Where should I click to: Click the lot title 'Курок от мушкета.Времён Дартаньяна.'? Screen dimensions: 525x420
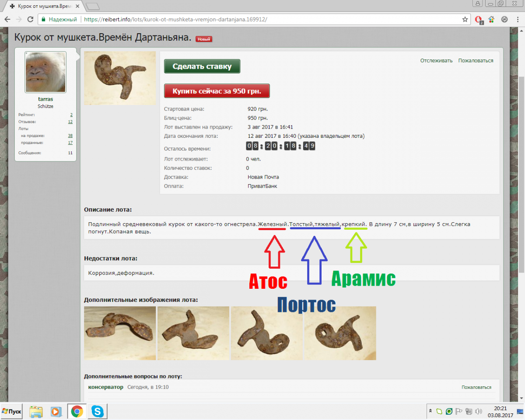point(103,38)
